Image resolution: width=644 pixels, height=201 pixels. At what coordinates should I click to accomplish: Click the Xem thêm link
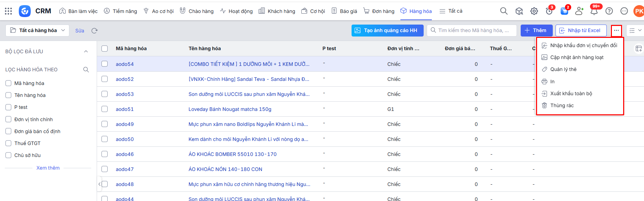(48, 168)
